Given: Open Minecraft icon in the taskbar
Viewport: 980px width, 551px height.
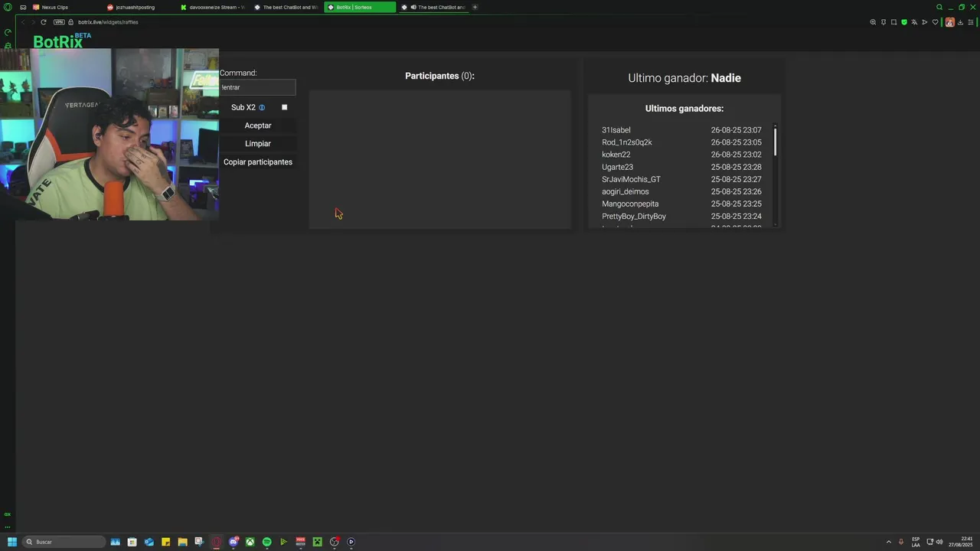Looking at the screenshot, I should (317, 542).
